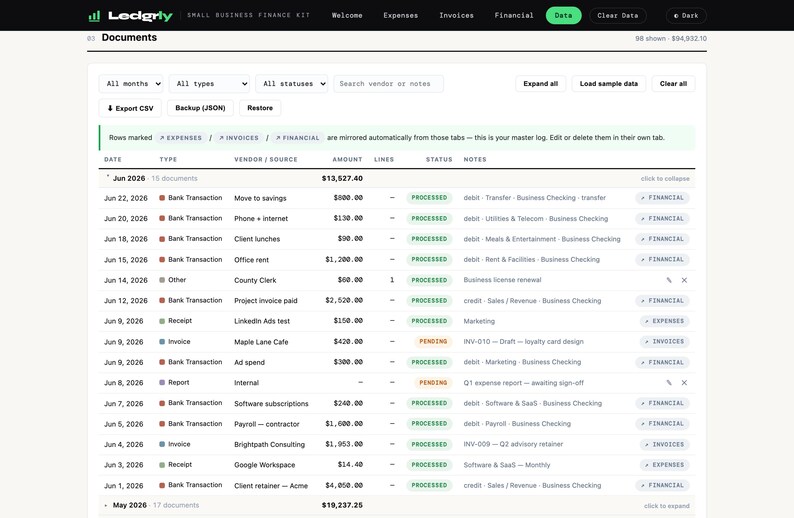This screenshot has height=518, width=794.
Task: Click INVOICES badge on Maple Lane Cafe row
Action: coord(664,342)
